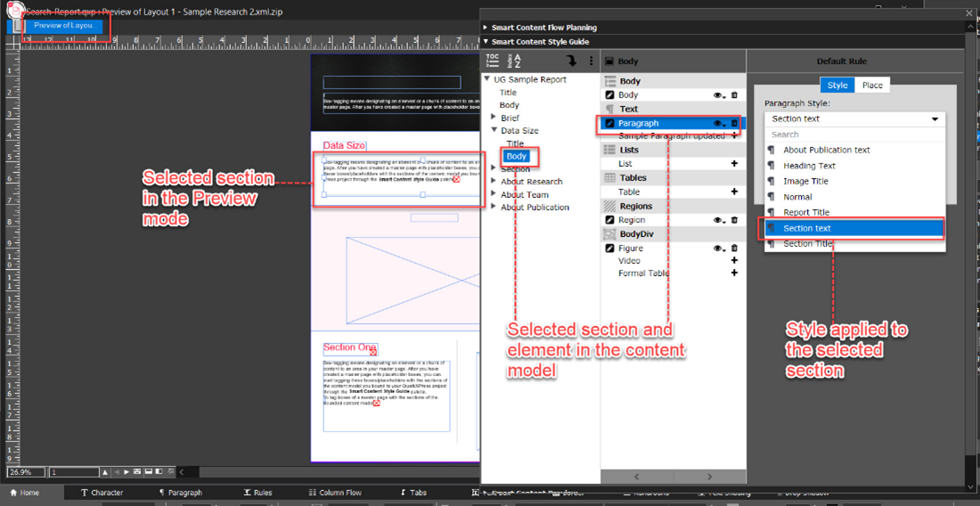Add a rule for the Formal Table element
980x506 pixels.
(734, 273)
